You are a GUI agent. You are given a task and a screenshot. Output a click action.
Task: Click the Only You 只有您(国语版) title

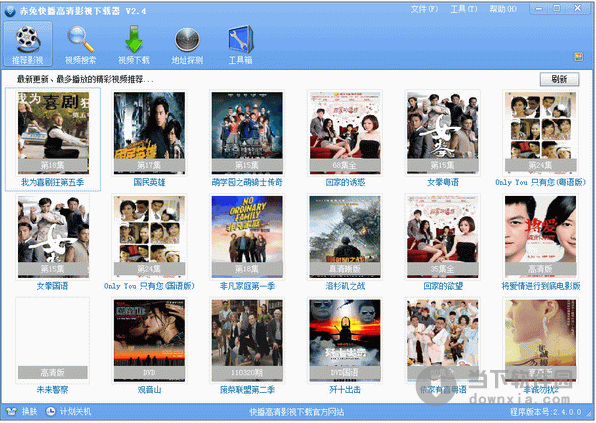[x=149, y=286]
